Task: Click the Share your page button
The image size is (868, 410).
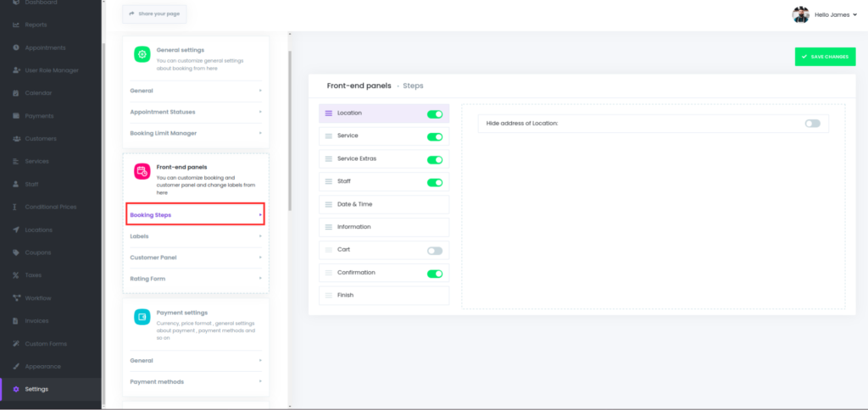Action: point(154,14)
